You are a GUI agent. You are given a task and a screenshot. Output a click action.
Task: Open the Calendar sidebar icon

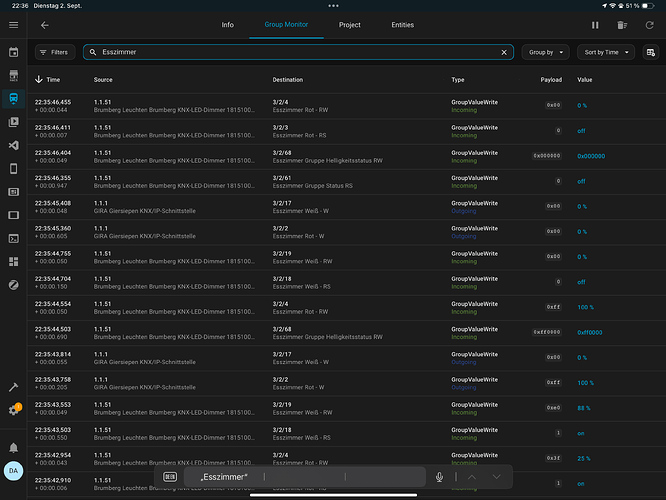click(x=14, y=52)
